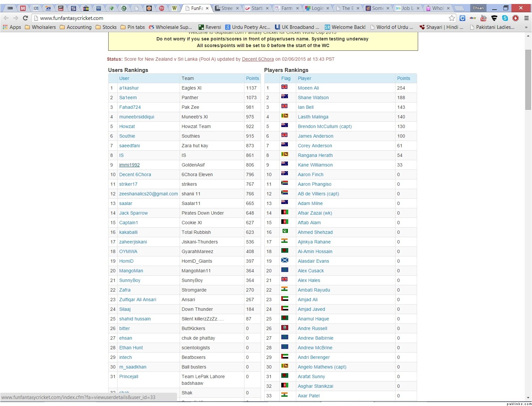
Task: Switch to the pinned BBC tab
Action: point(10,8)
